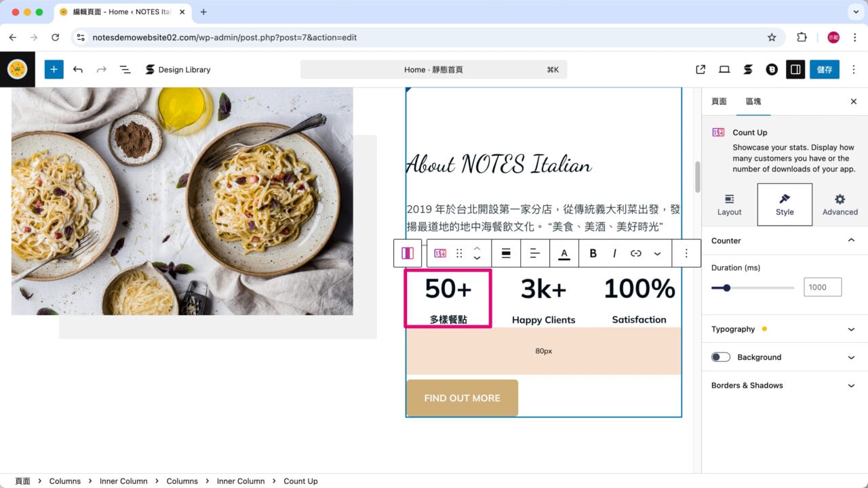Switch to the Layout tab
This screenshot has width=868, height=488.
point(729,204)
